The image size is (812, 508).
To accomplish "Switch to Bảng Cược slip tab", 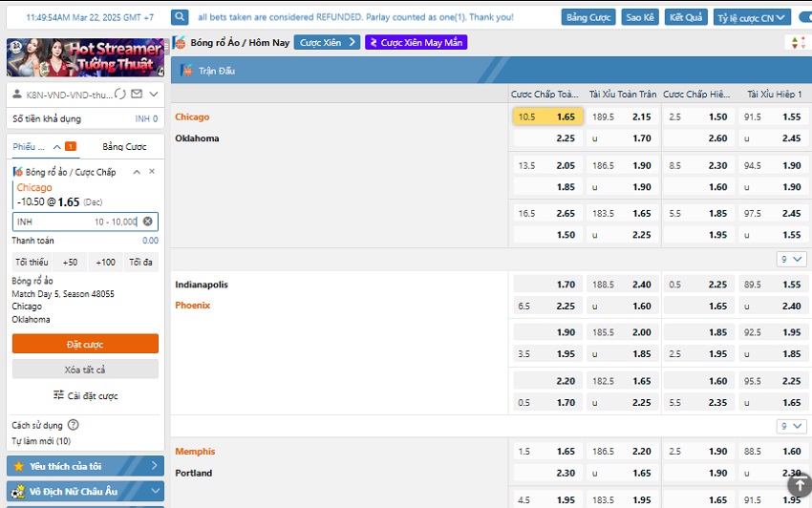I will 124,147.
